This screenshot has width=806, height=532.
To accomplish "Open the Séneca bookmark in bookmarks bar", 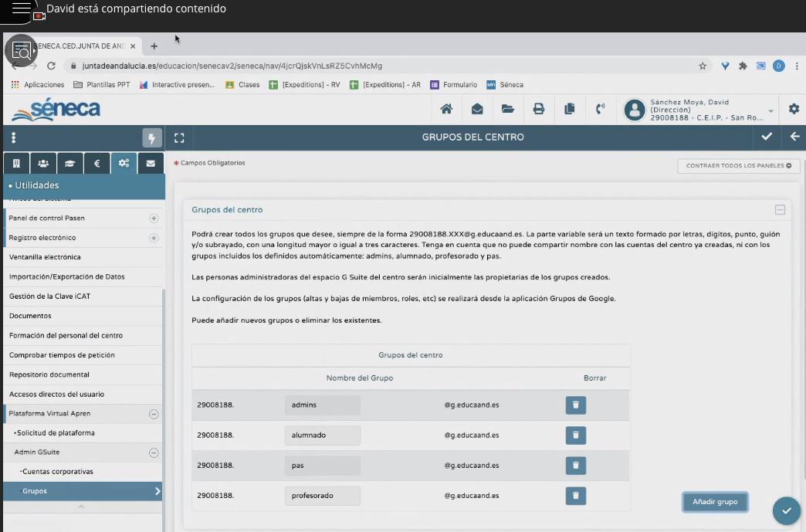I will (x=505, y=85).
